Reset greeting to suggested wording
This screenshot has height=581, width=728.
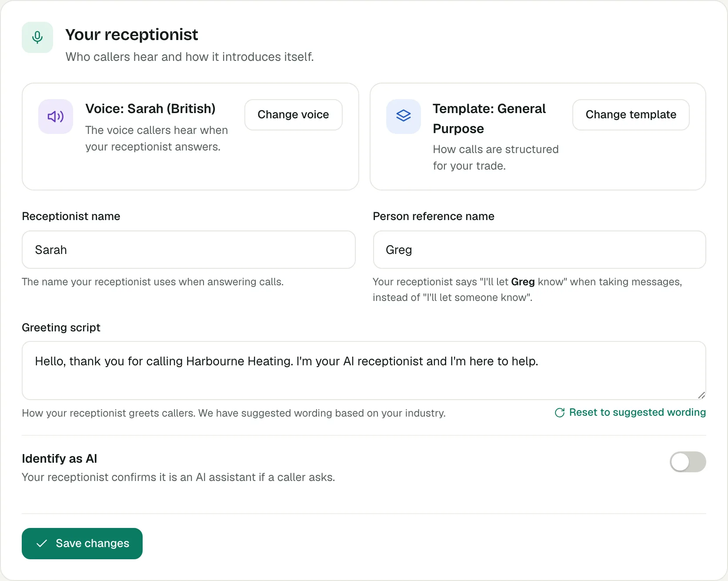(x=630, y=412)
